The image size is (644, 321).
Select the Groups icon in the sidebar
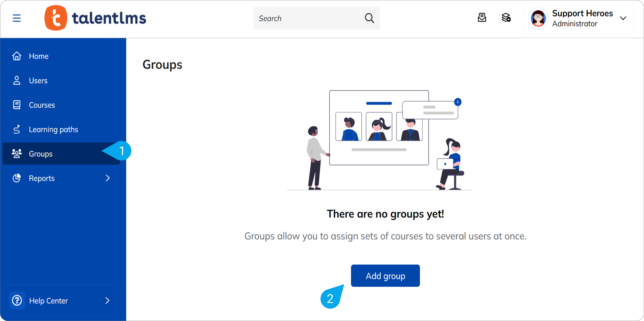coord(17,153)
